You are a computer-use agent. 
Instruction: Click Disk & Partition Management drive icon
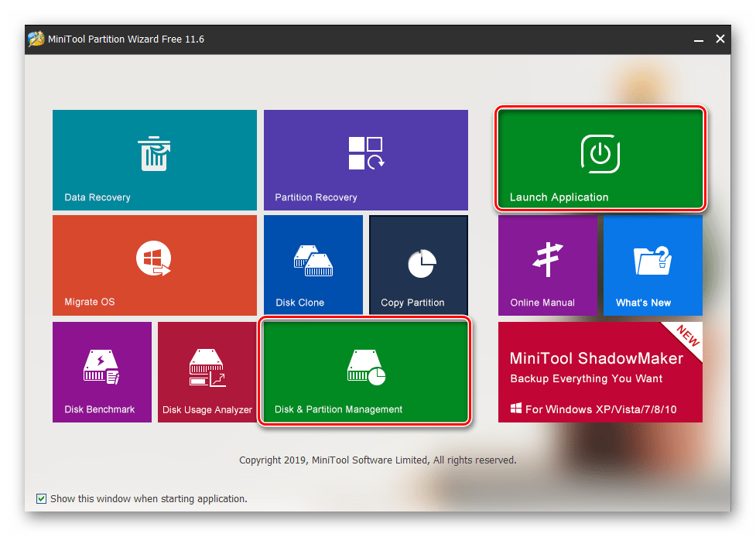coord(366,366)
